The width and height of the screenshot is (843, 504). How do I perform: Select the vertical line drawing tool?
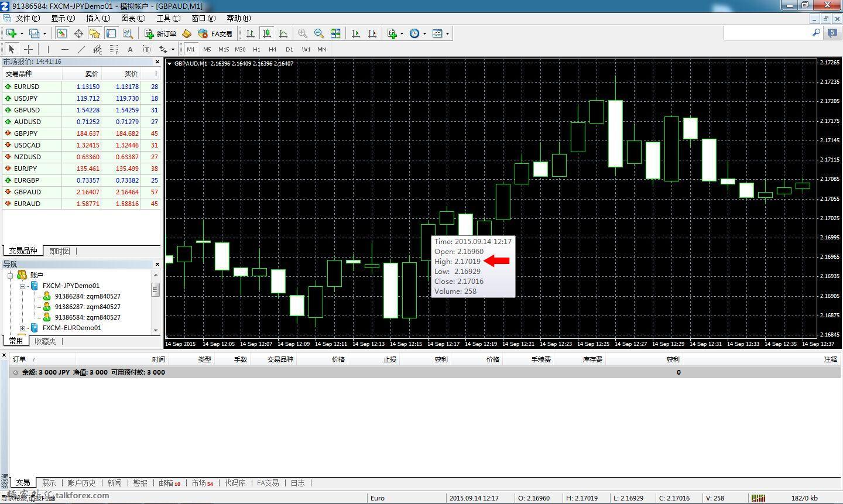coord(48,49)
